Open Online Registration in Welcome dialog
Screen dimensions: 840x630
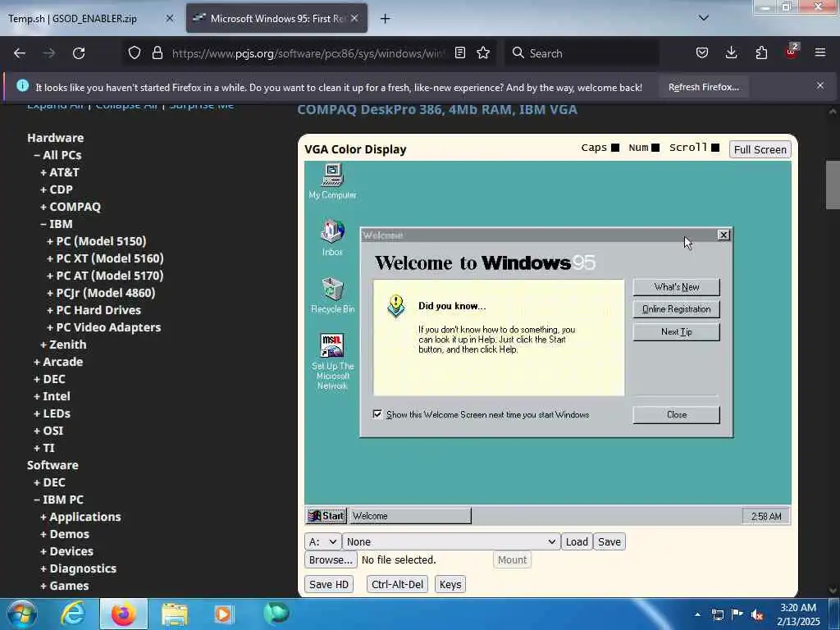pyautogui.click(x=676, y=309)
